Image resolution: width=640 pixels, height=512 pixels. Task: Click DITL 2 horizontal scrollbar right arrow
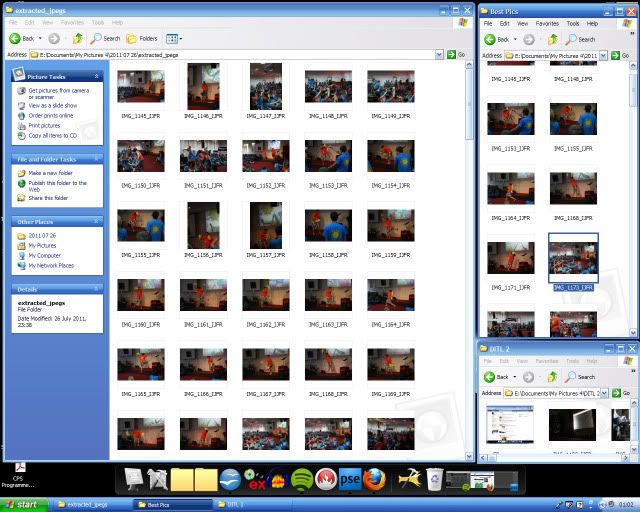(x=626, y=458)
